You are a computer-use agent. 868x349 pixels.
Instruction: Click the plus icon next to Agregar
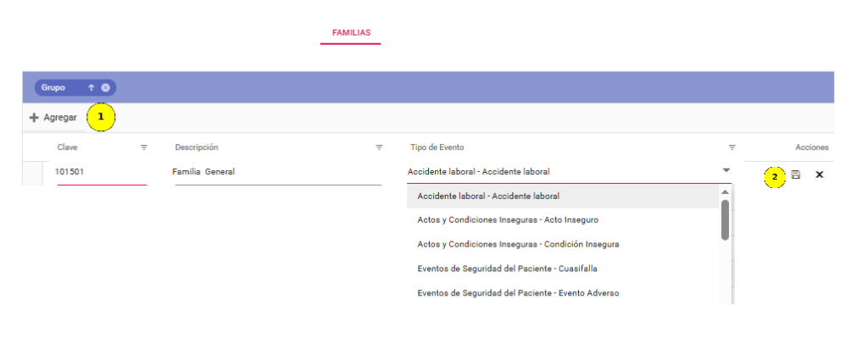pos(34,118)
